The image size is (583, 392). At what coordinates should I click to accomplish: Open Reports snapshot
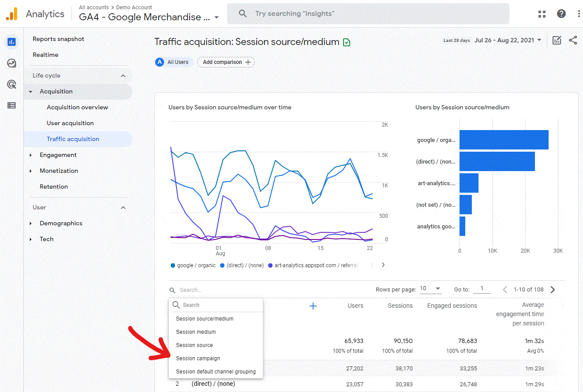58,39
